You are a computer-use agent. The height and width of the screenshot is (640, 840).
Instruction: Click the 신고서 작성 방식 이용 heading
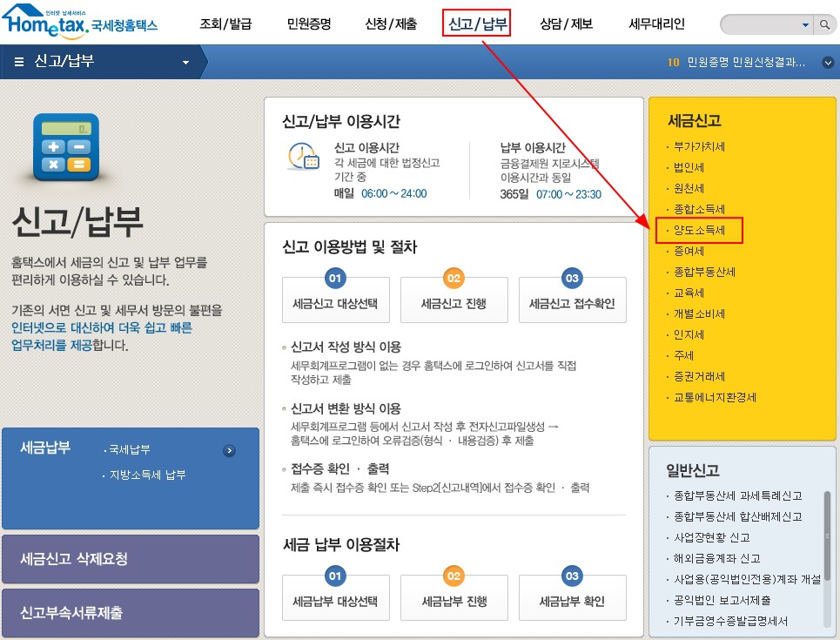click(346, 347)
